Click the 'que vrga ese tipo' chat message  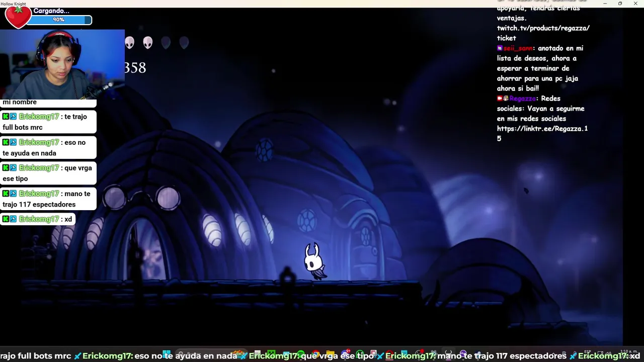tap(48, 173)
